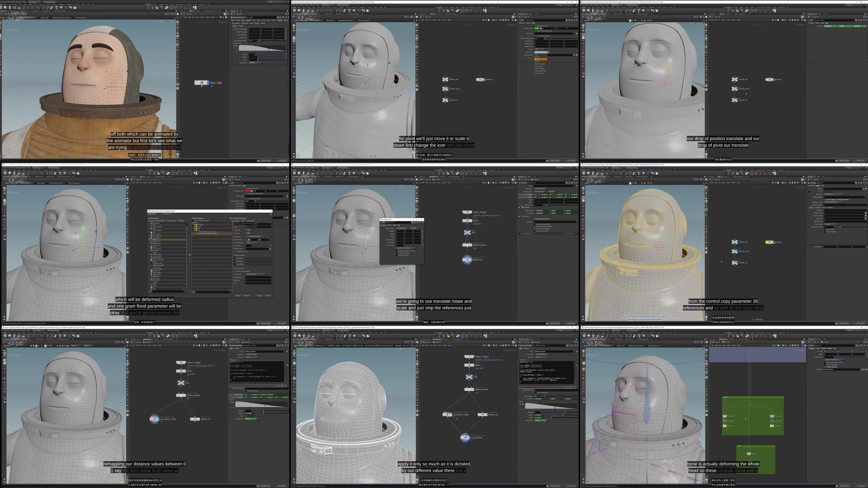This screenshot has height=488, width=868.
Task: Select dropoff_ctl node in 'for pivot' captioned frame
Action: coord(445,100)
